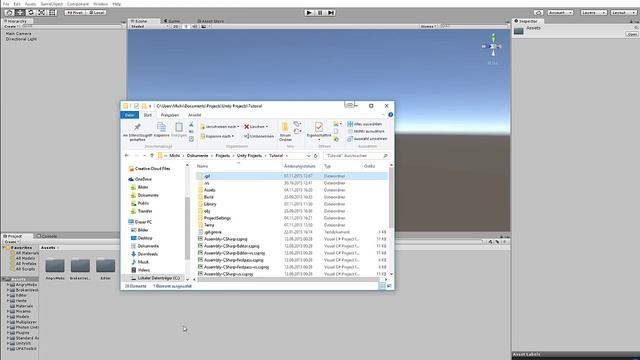640x360 pixels.
Task: Click the scene orientation gizmo
Action: [493, 46]
